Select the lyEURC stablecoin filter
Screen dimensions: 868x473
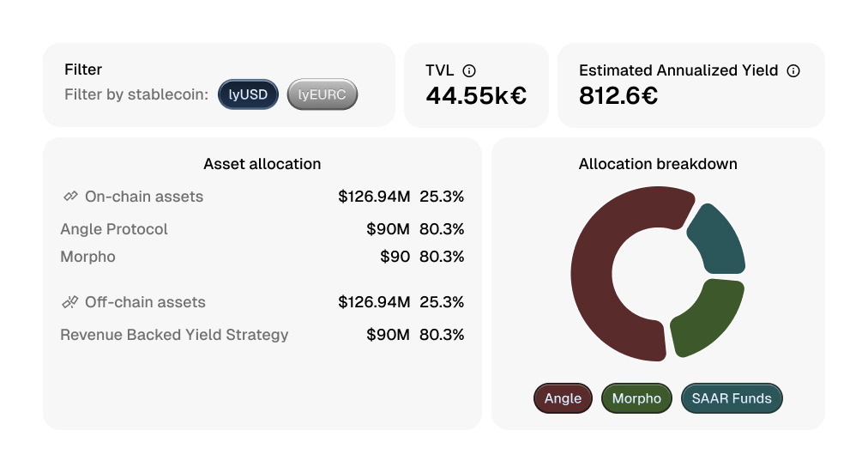(322, 94)
